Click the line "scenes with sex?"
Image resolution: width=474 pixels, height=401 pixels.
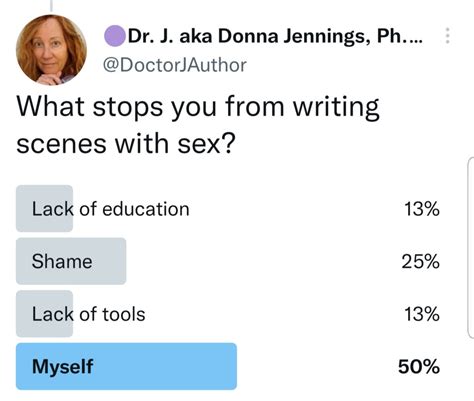pyautogui.click(x=126, y=144)
